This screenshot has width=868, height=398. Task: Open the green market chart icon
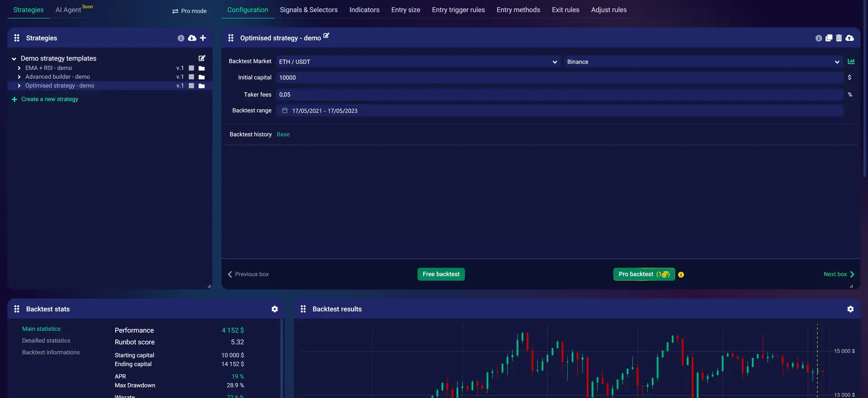[x=851, y=61]
